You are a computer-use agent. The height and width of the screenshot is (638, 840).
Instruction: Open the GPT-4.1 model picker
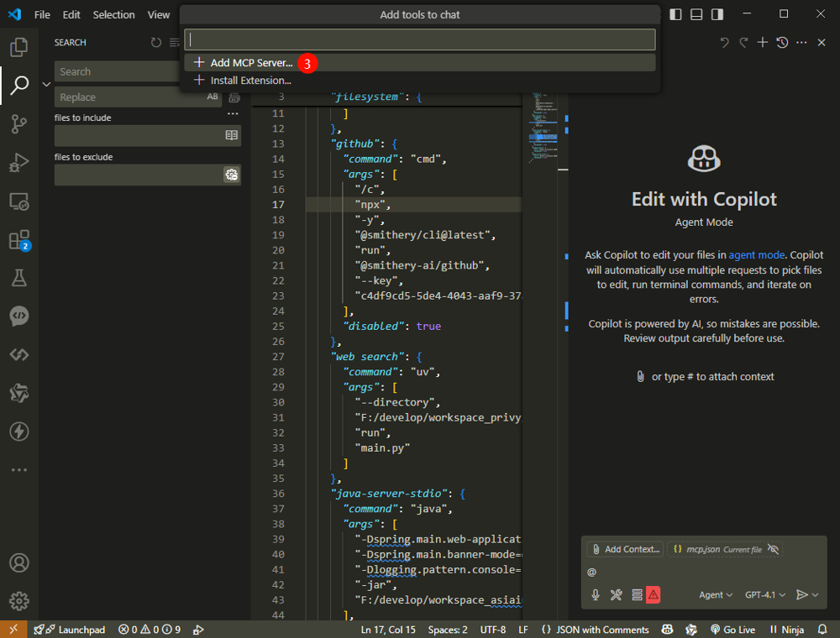coord(765,594)
